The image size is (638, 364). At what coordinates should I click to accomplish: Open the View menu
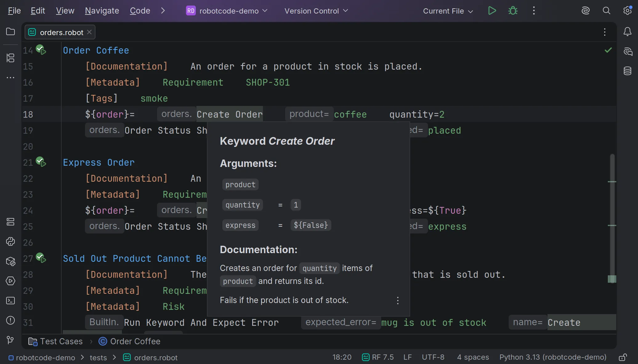65,11
